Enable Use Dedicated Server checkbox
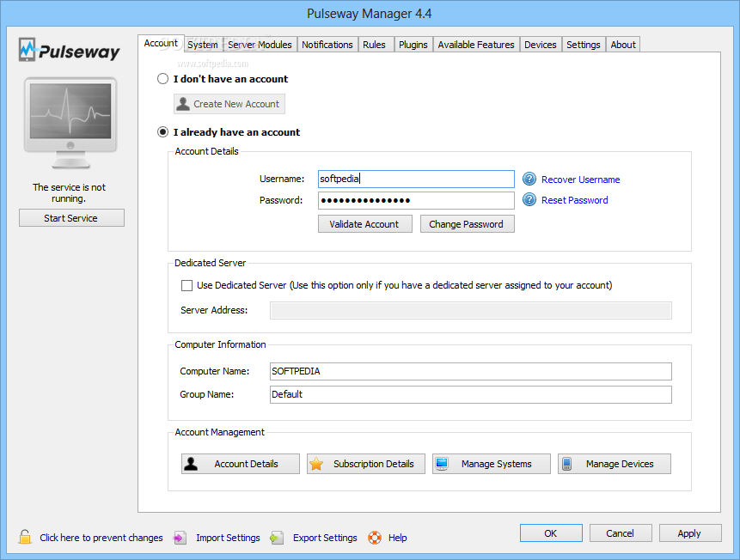740x560 pixels. [187, 285]
